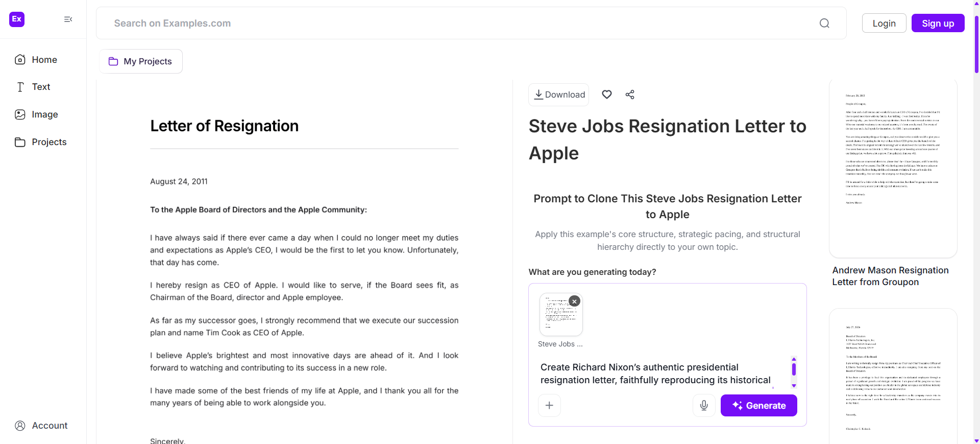Click the microphone voice input icon

tap(704, 405)
